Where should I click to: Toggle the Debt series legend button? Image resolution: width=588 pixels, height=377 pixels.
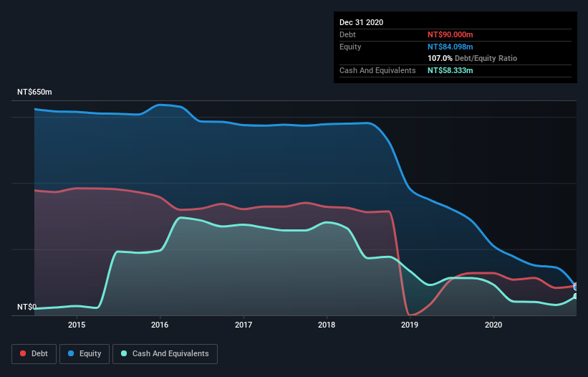[34, 354]
